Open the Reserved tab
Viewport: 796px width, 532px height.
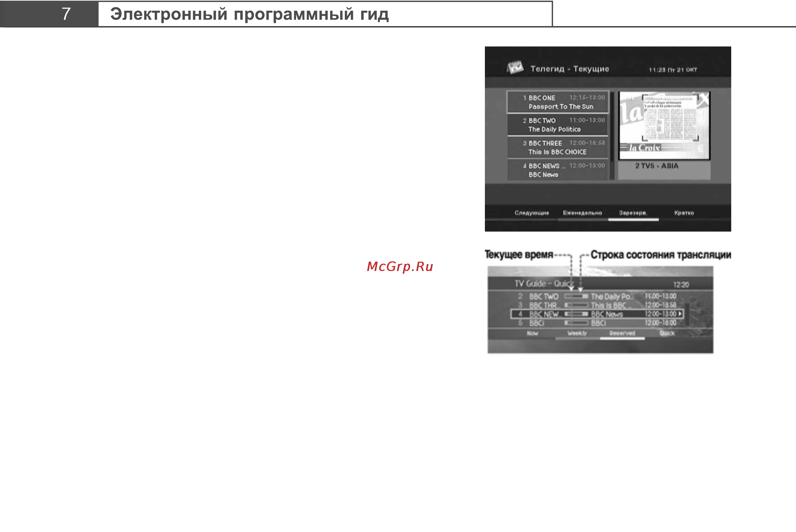point(622,334)
